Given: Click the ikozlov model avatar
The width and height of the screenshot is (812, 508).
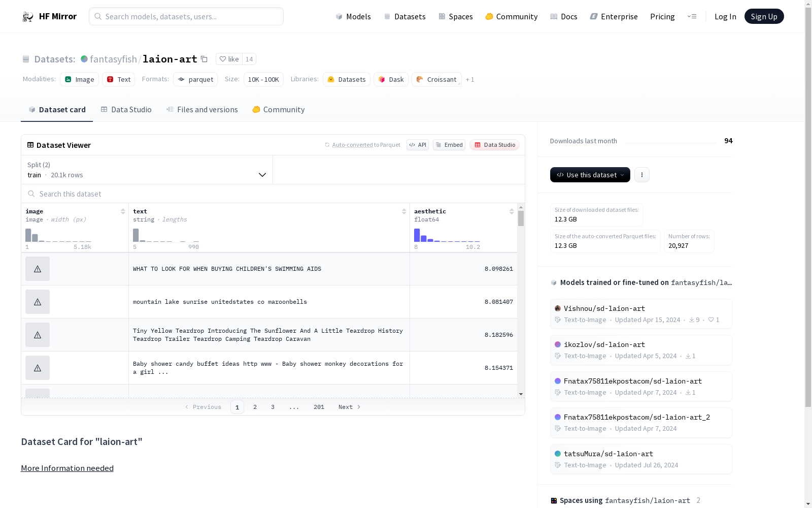Looking at the screenshot, I should coord(558,344).
